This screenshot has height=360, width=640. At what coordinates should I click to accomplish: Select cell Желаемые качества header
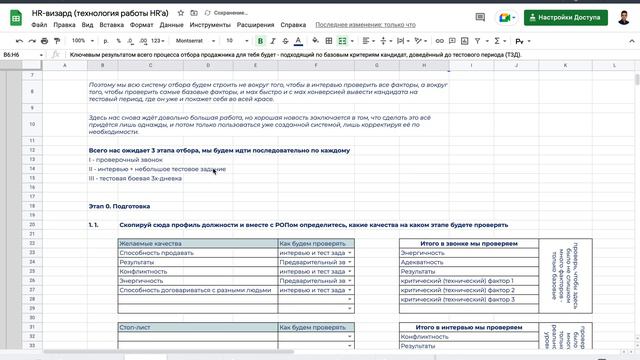[x=198, y=244]
